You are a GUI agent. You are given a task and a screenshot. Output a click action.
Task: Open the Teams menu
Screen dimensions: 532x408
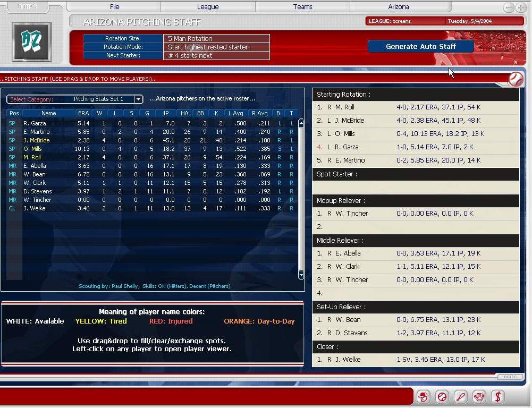pos(302,7)
